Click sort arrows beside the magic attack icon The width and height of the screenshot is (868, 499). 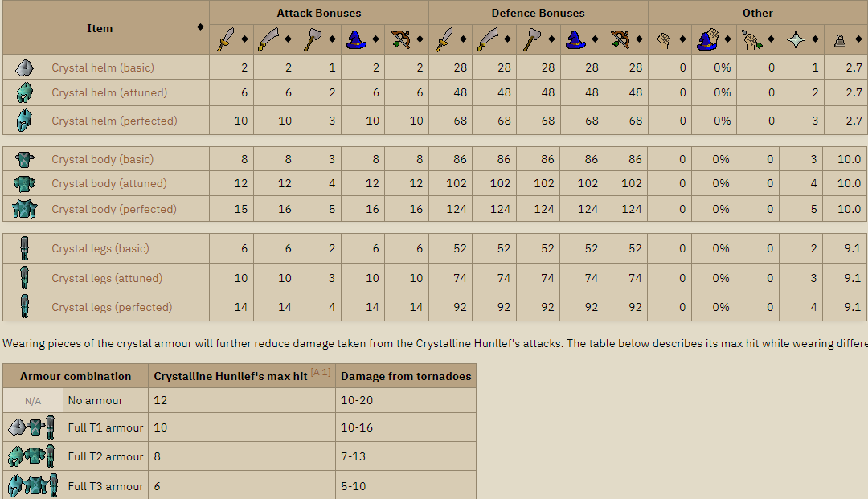(x=375, y=39)
